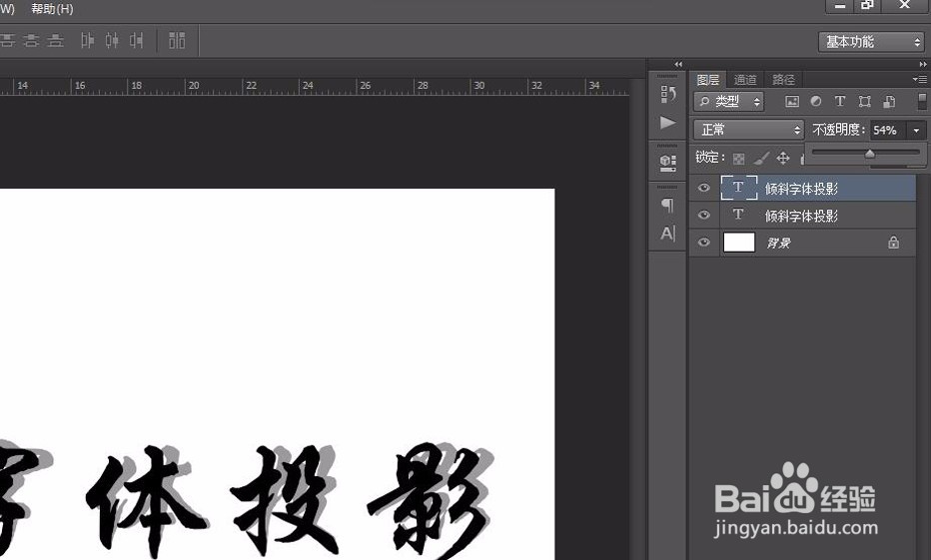The image size is (931, 560).
Task: Open the 基本功能 workspace dropdown
Action: point(871,42)
